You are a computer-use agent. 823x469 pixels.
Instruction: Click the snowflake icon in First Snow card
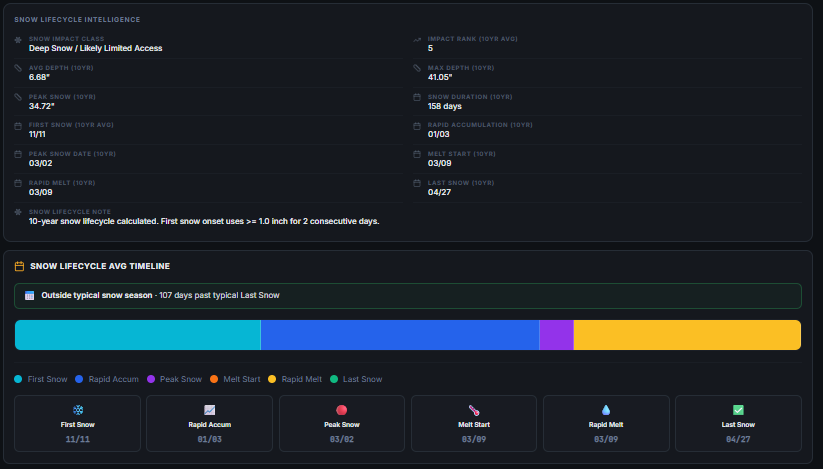click(x=78, y=410)
